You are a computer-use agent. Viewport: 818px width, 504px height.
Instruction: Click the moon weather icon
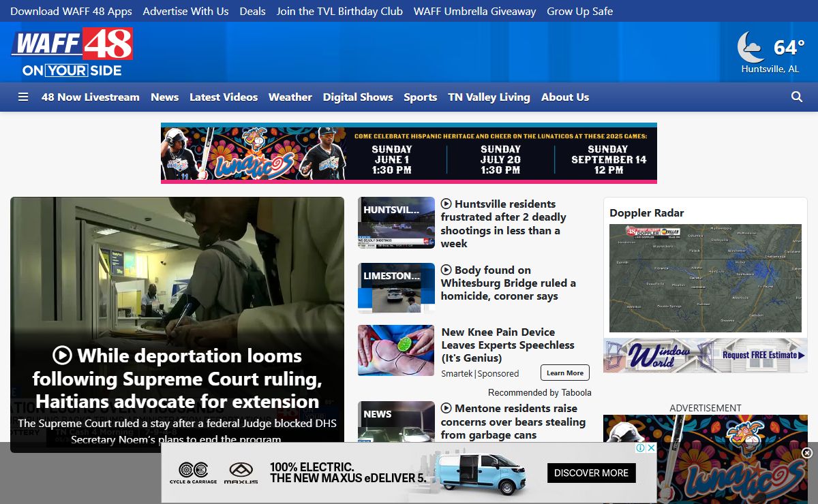(x=751, y=47)
